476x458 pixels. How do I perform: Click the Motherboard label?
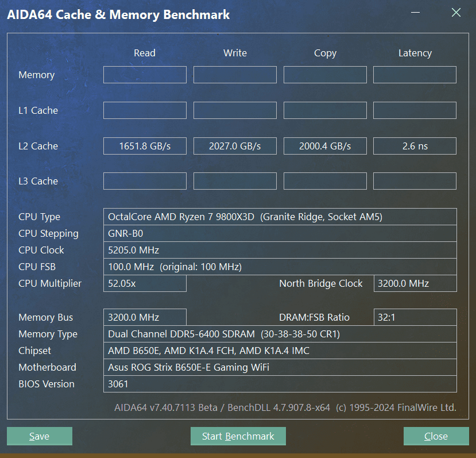coord(47,367)
